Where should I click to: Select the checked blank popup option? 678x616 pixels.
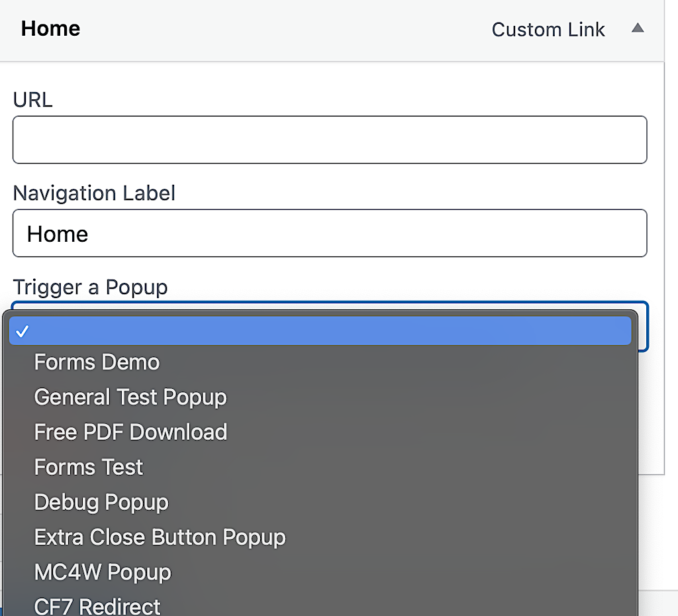[x=320, y=331]
